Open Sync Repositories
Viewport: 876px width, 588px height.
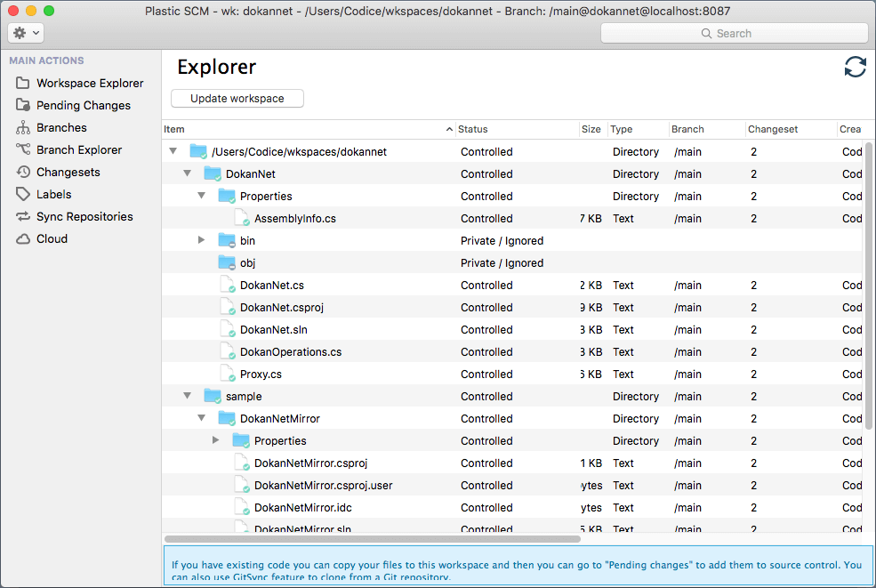[x=84, y=217]
